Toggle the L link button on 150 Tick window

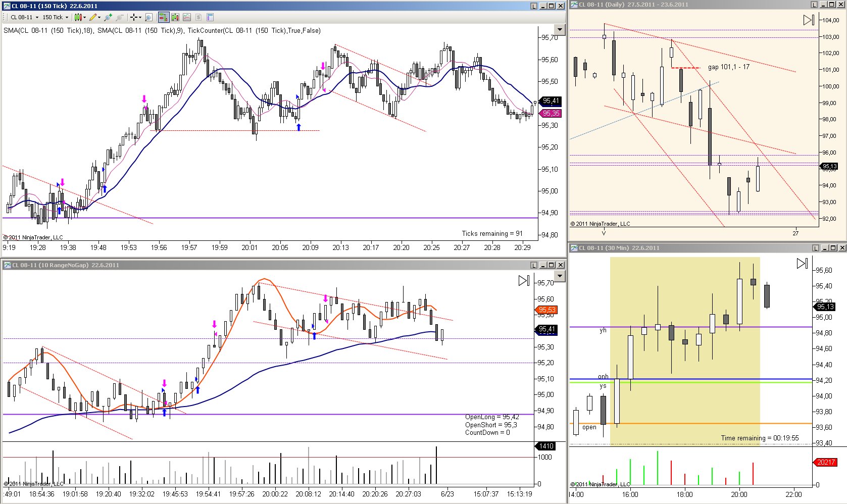534,6
